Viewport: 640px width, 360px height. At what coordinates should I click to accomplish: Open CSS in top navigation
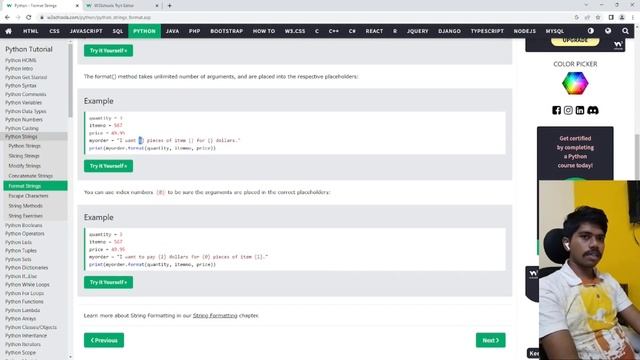pyautogui.click(x=54, y=31)
